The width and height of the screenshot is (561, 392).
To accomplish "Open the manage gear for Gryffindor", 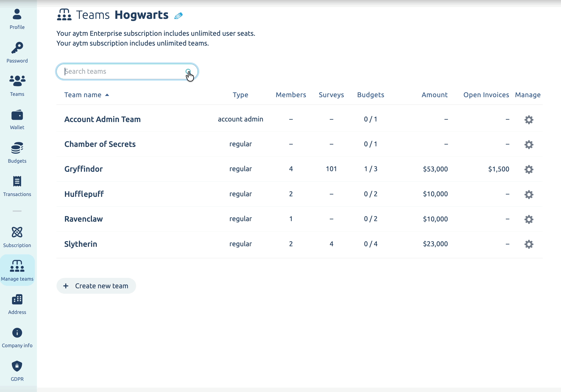I will (x=529, y=169).
